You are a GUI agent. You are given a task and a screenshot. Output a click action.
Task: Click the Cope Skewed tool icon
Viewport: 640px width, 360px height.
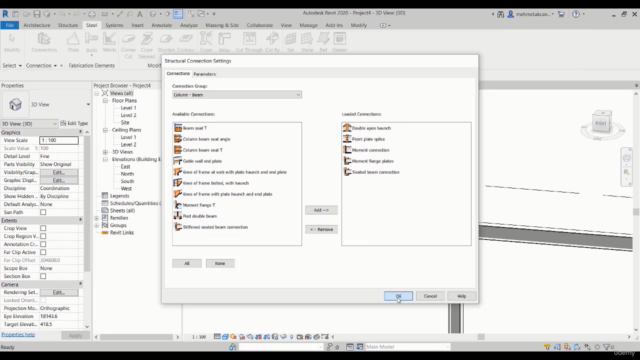pyautogui.click(x=147, y=45)
